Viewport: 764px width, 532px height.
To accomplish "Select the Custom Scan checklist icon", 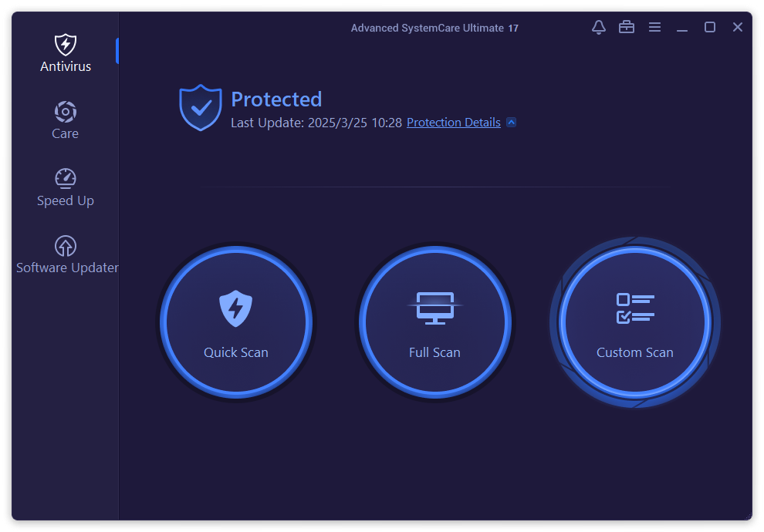I will [634, 308].
